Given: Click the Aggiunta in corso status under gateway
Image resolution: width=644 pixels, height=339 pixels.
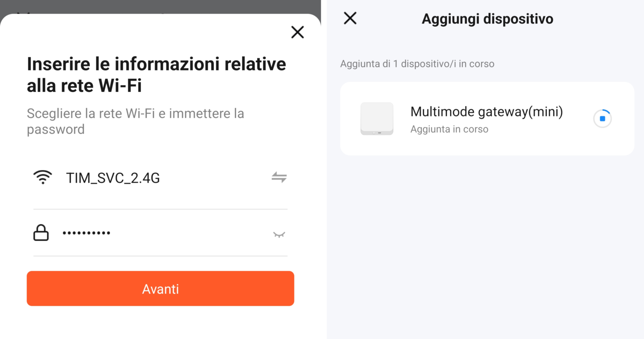Looking at the screenshot, I should click(449, 129).
